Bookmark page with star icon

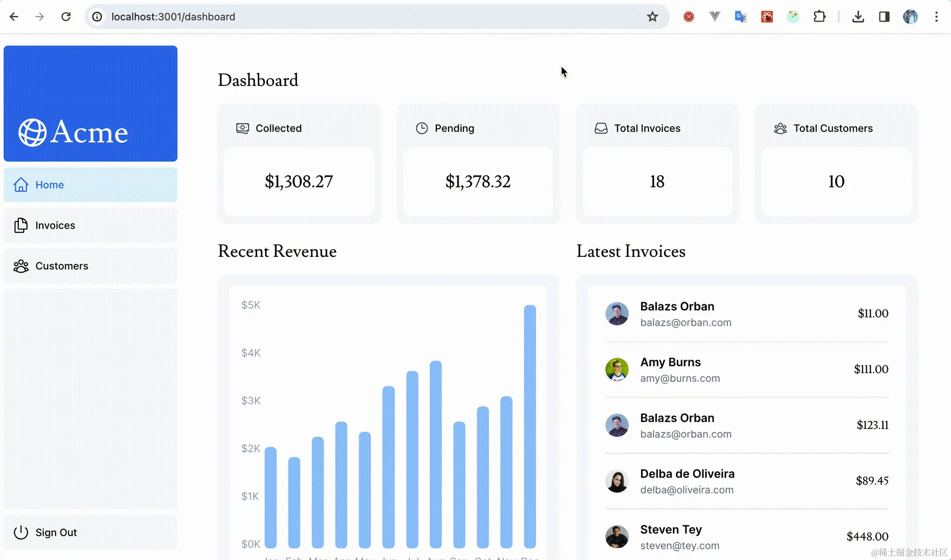point(652,17)
